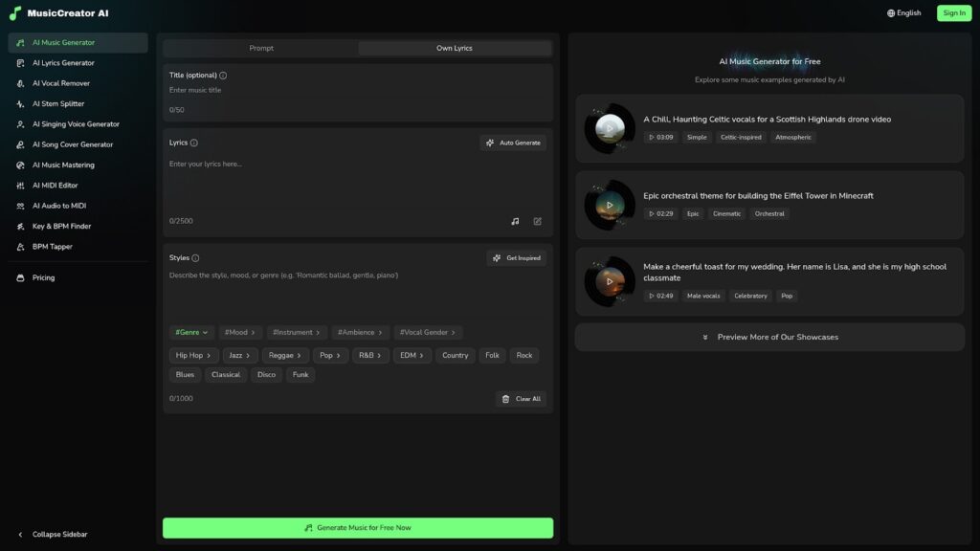Click the edit pencil icon in lyrics box

538,221
